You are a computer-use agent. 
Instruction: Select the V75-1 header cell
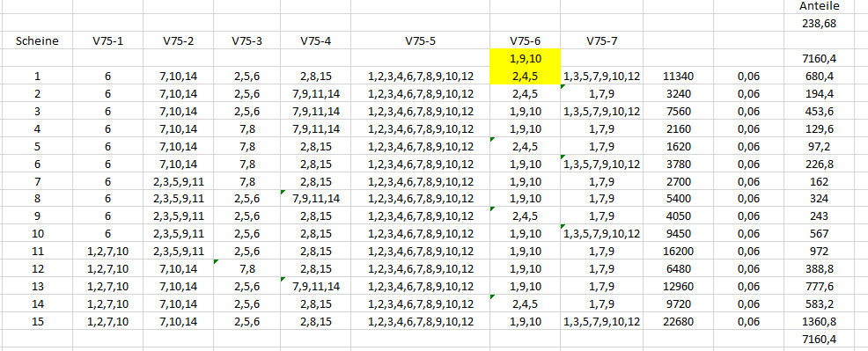[x=107, y=40]
